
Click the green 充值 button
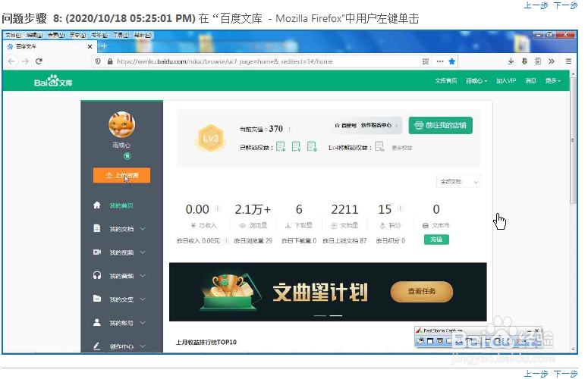point(436,240)
